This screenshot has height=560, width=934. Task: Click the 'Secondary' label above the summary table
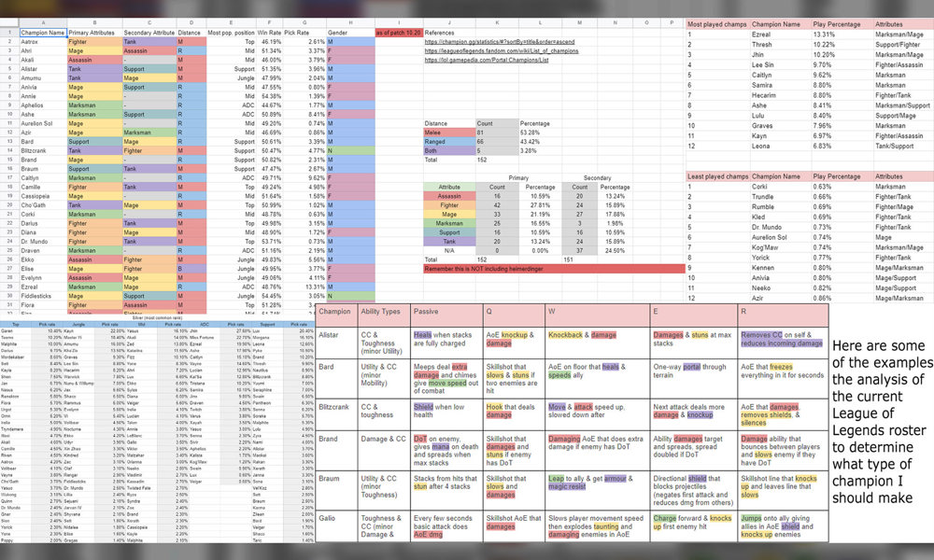597,178
